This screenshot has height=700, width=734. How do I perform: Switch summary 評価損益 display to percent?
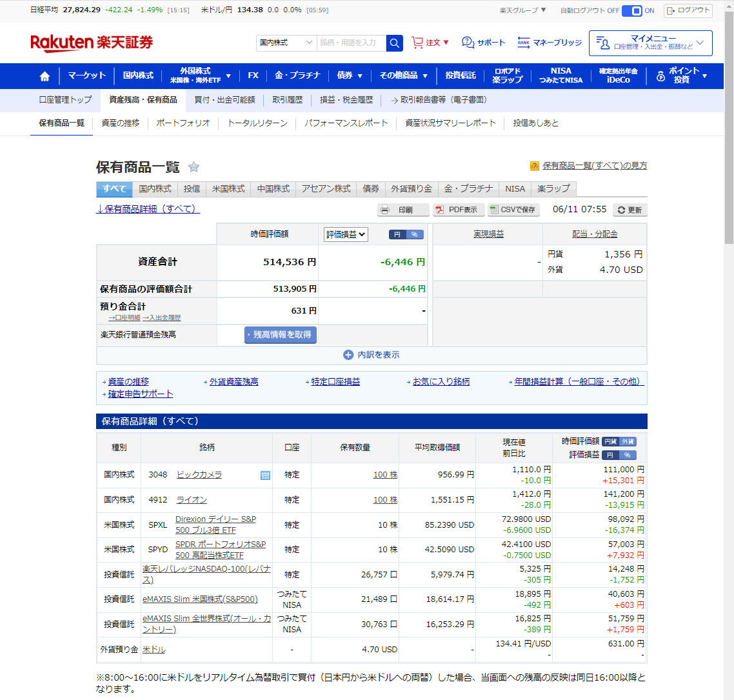[415, 235]
